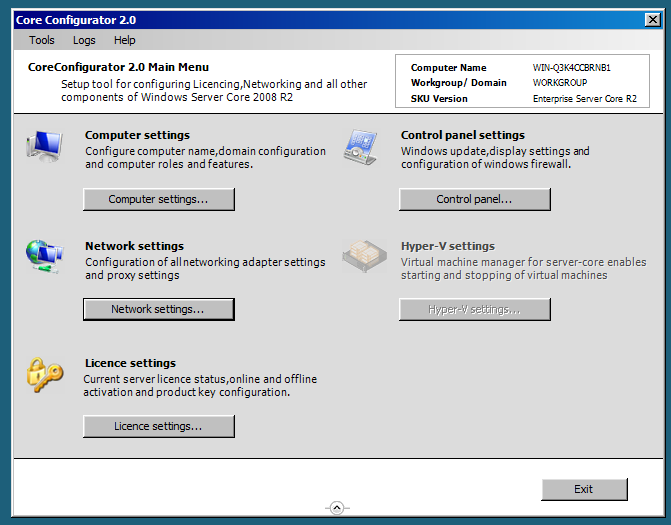Screen dimensions: 671x525
Task: Click the Network settings globe icon
Action: tap(45, 257)
